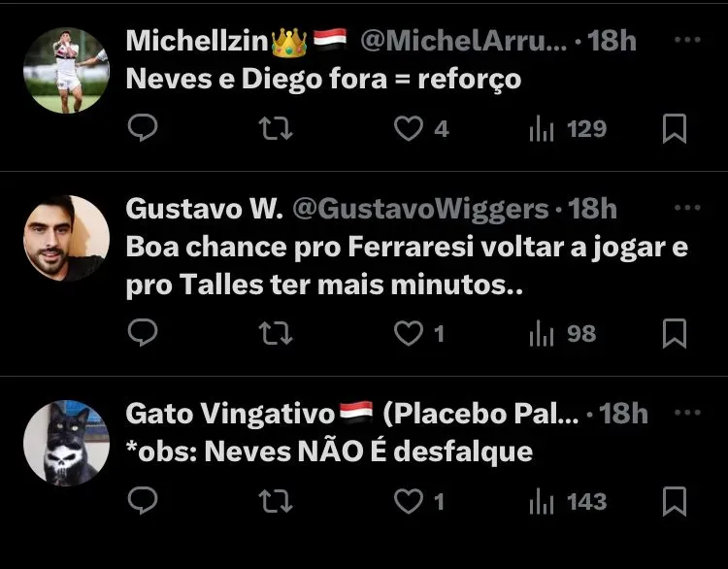
Task: Retweet Michellzin's Neves e Diego post
Action: coord(276,128)
